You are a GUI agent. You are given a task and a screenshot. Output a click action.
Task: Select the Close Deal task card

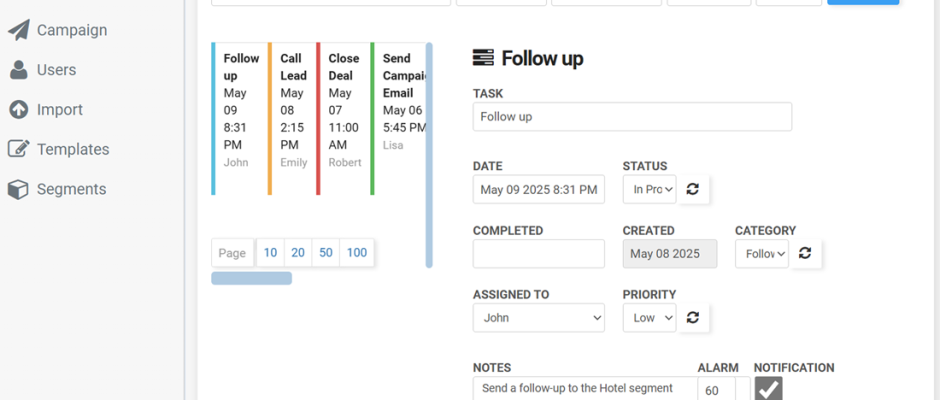coord(343,119)
